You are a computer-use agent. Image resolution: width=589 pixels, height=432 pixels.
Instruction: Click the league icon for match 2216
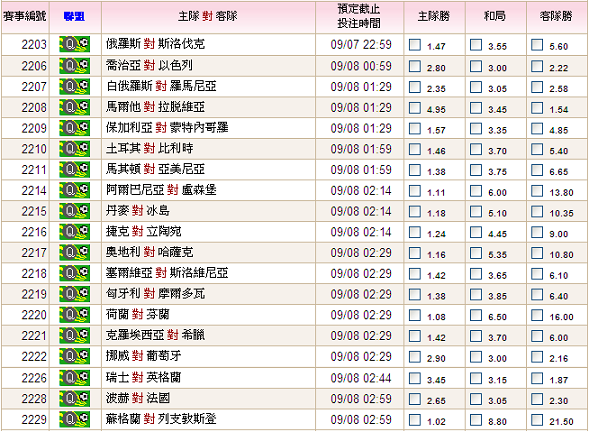click(74, 232)
